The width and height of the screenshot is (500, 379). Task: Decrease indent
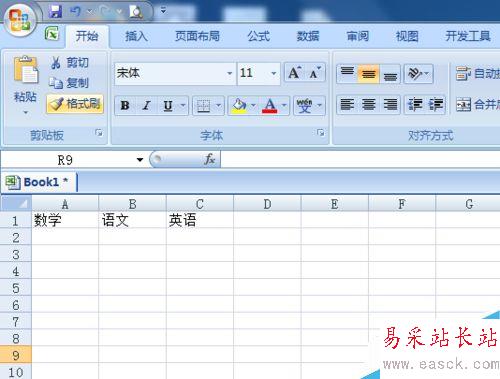(415, 105)
